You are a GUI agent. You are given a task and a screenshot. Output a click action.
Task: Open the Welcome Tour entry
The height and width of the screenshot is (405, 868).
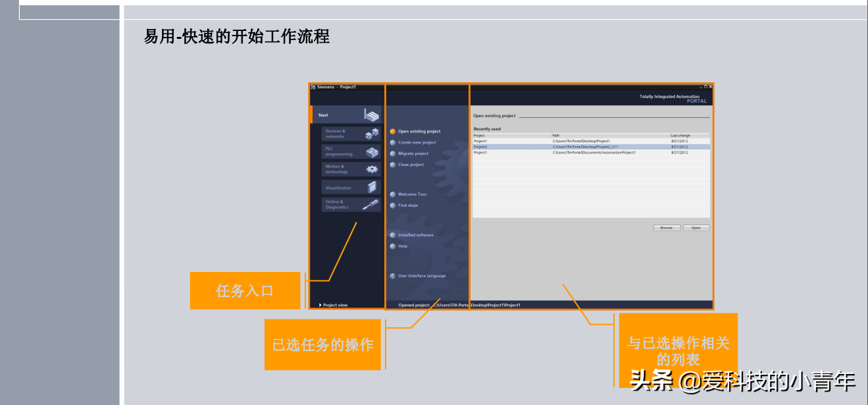pos(412,194)
